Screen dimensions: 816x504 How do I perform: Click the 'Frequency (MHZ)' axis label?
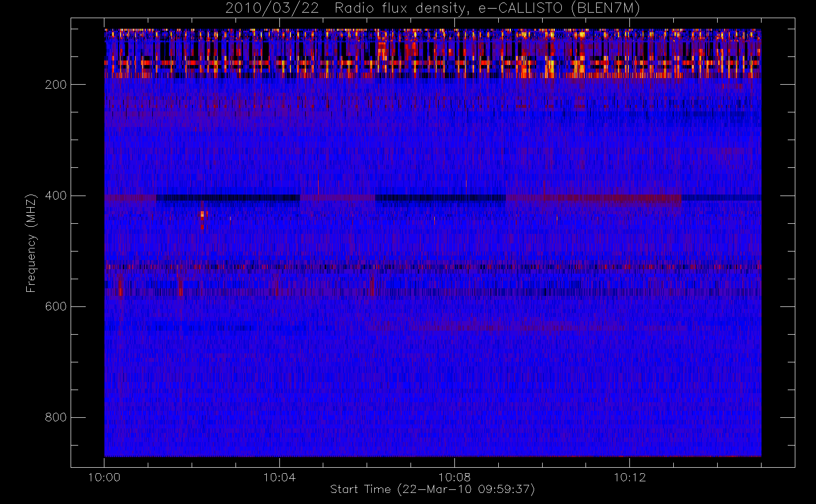coord(31,243)
